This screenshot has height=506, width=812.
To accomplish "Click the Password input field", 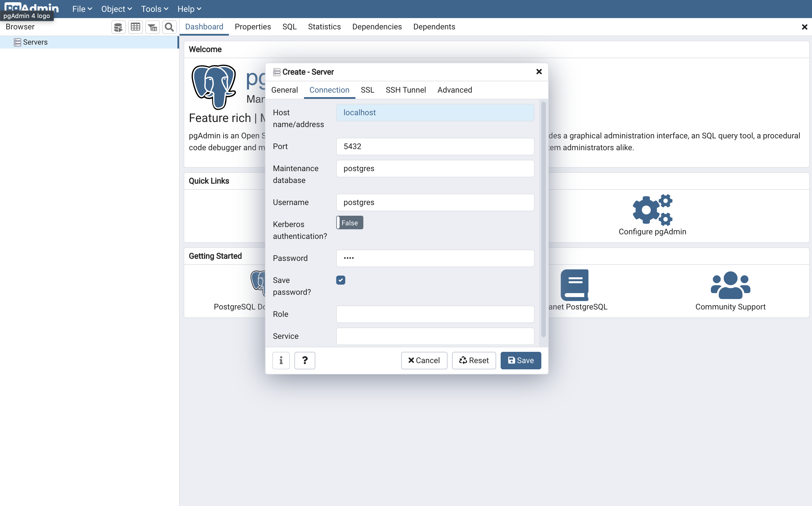I will (435, 258).
